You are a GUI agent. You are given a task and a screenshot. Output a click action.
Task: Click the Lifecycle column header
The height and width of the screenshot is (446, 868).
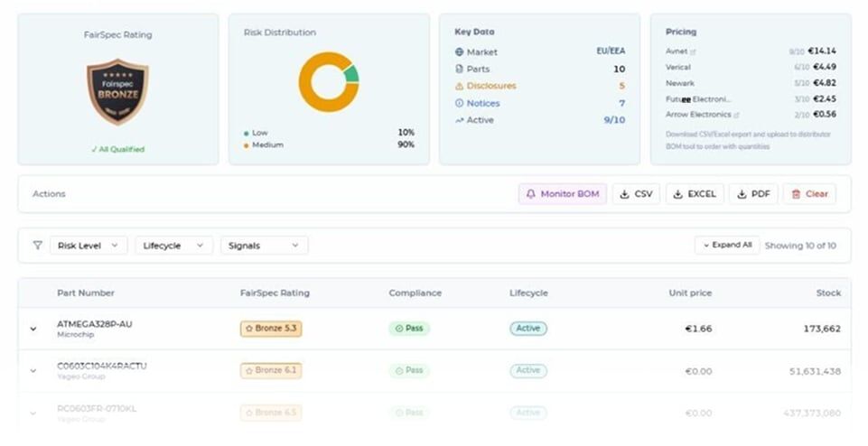[528, 293]
